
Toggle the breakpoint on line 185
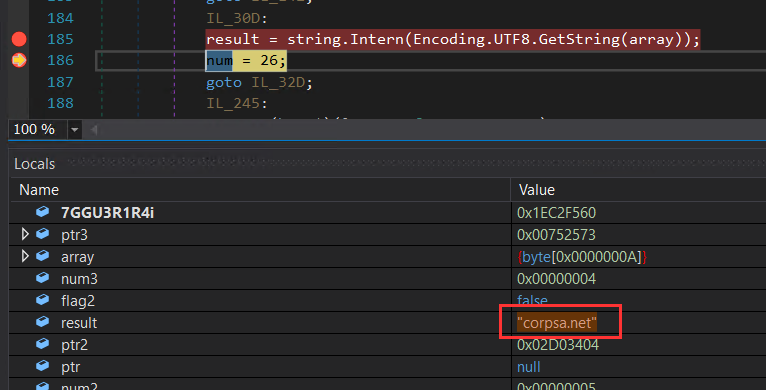(x=19, y=39)
